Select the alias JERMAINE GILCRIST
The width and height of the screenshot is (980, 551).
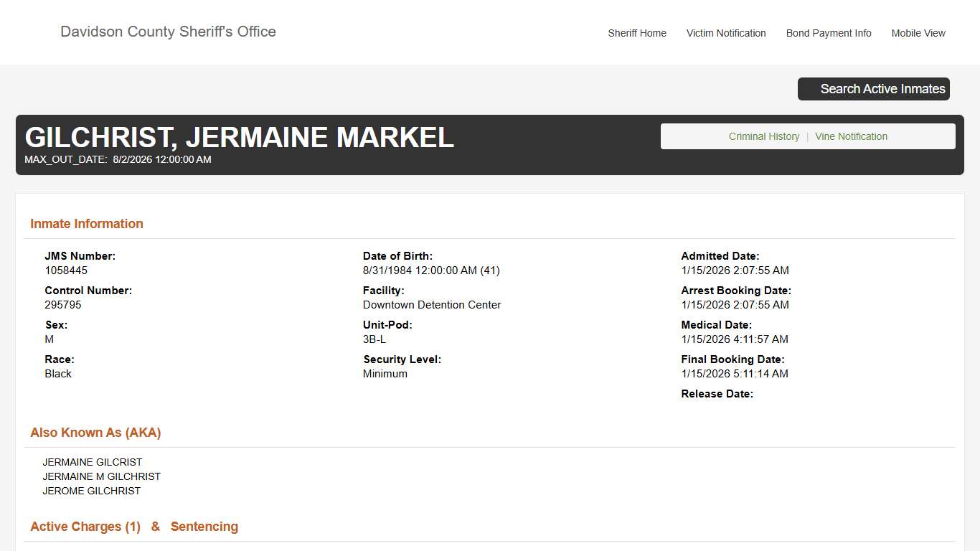[92, 461]
